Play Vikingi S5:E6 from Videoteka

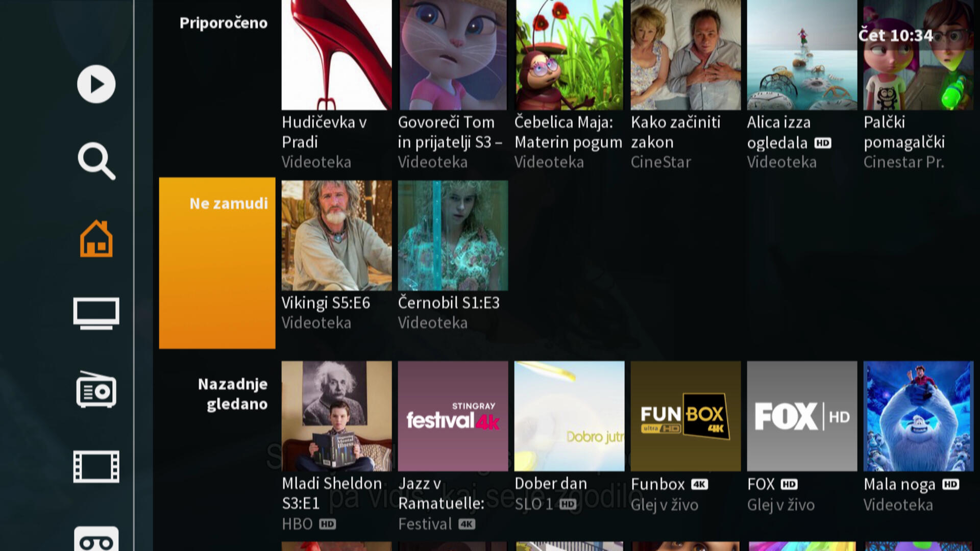point(336,236)
